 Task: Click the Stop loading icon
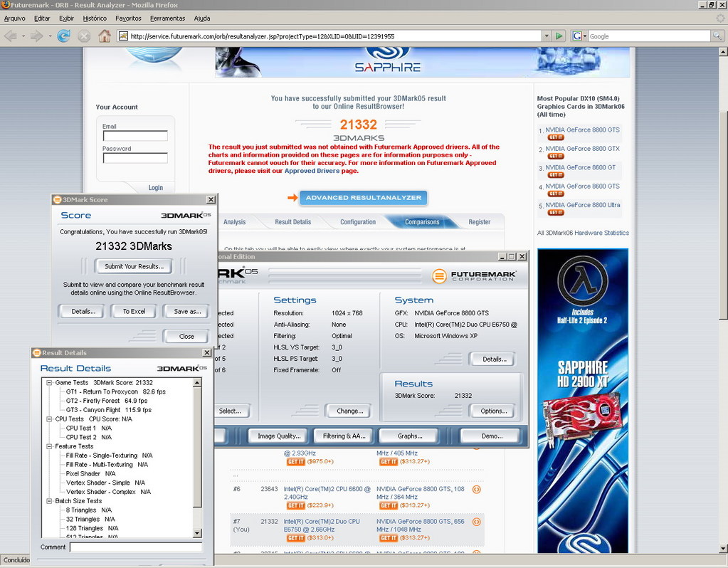[83, 36]
